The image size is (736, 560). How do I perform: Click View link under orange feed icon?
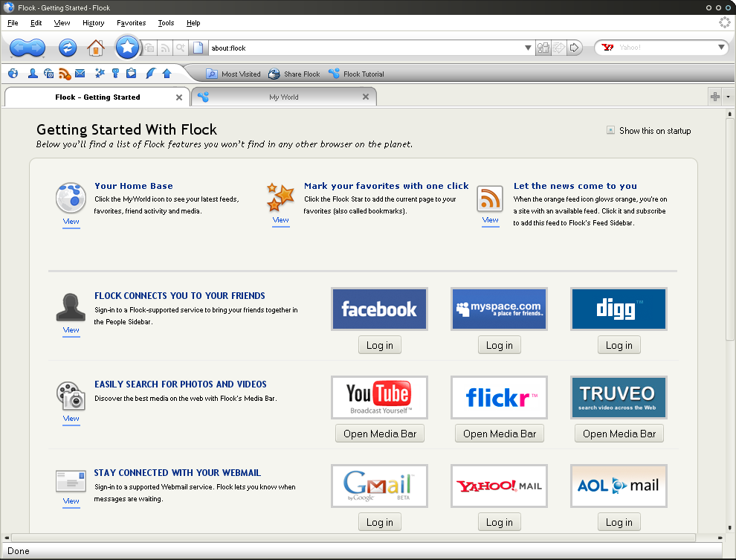(x=490, y=219)
